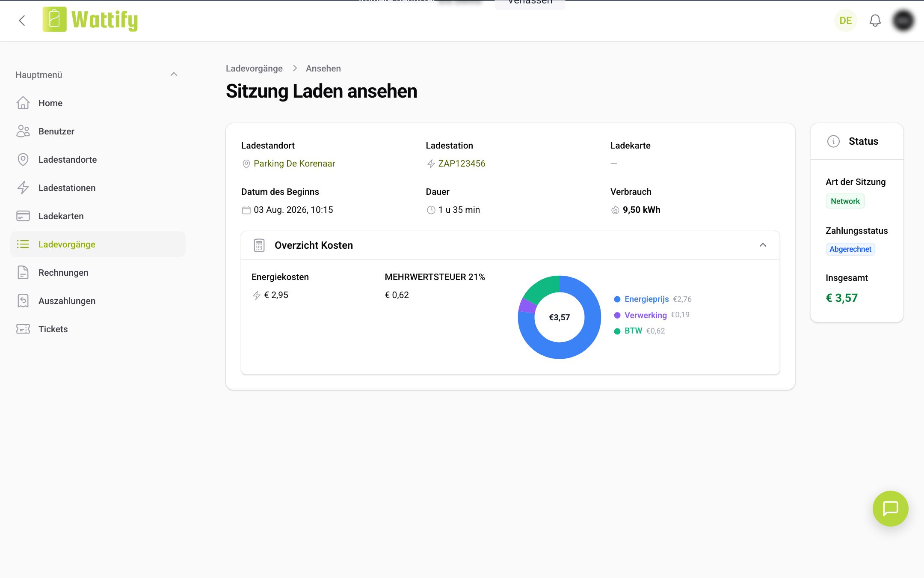This screenshot has width=924, height=578.
Task: Go to Home in the sidebar
Action: 98,103
